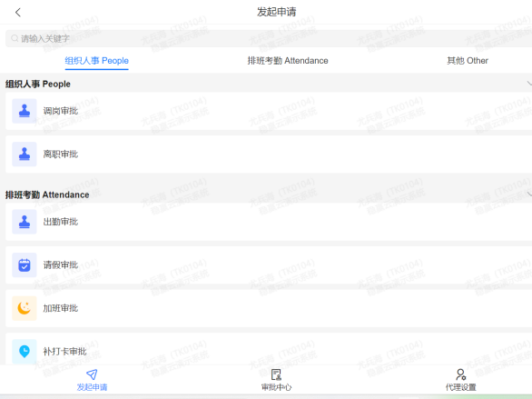The image size is (532, 399).
Task: Click the search magnifier icon
Action: click(15, 38)
